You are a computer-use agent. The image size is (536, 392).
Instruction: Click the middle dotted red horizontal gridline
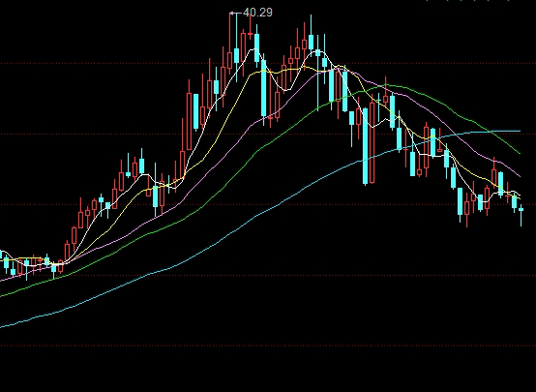coord(268,205)
